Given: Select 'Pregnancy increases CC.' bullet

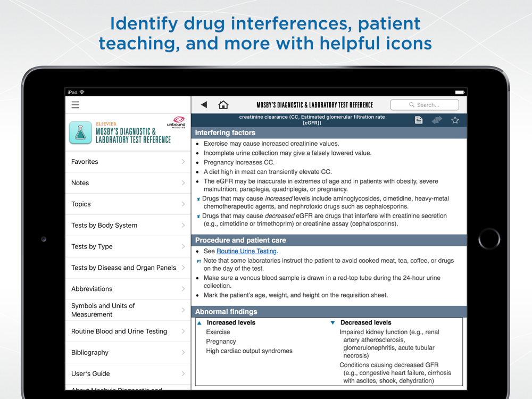Looking at the screenshot, I should pos(239,162).
